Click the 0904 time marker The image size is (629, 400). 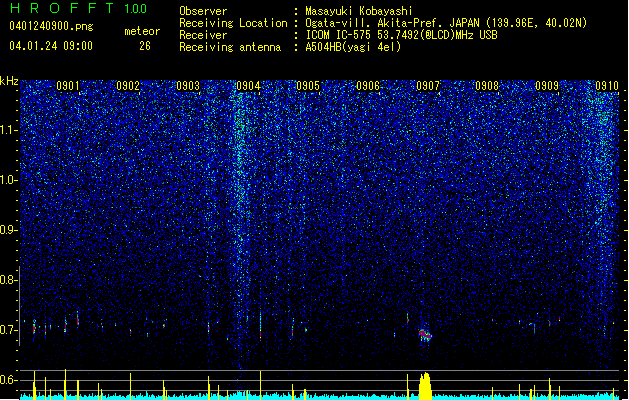tap(248, 86)
